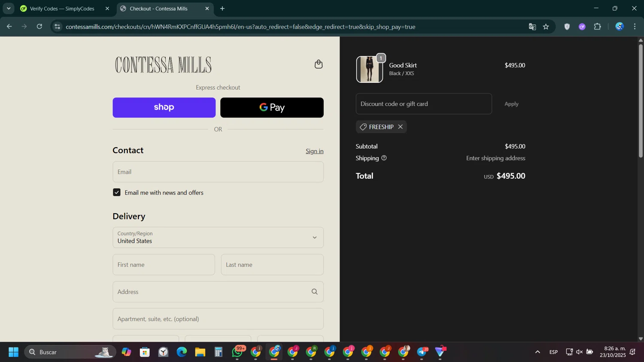This screenshot has width=644, height=362.
Task: Open the view site information icon
Action: click(x=57, y=27)
